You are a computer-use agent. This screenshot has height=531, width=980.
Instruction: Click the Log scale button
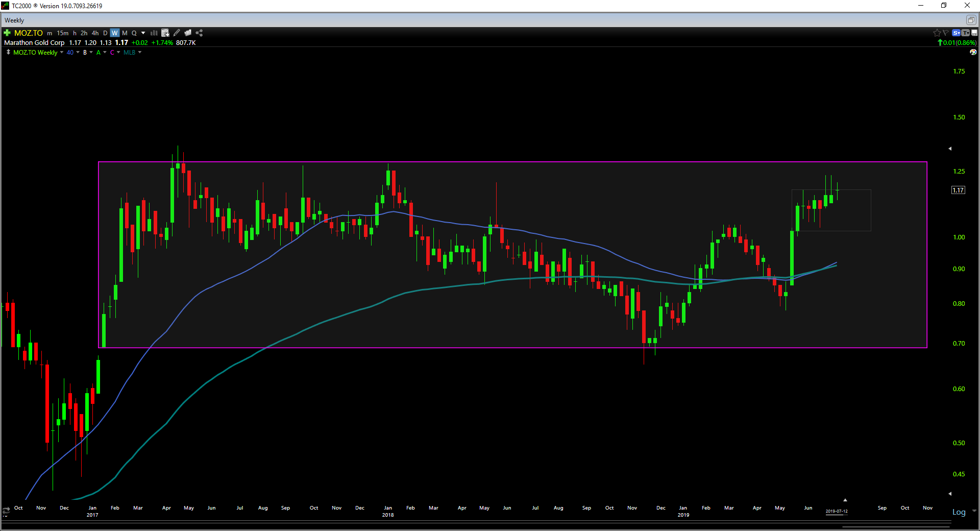tap(959, 512)
